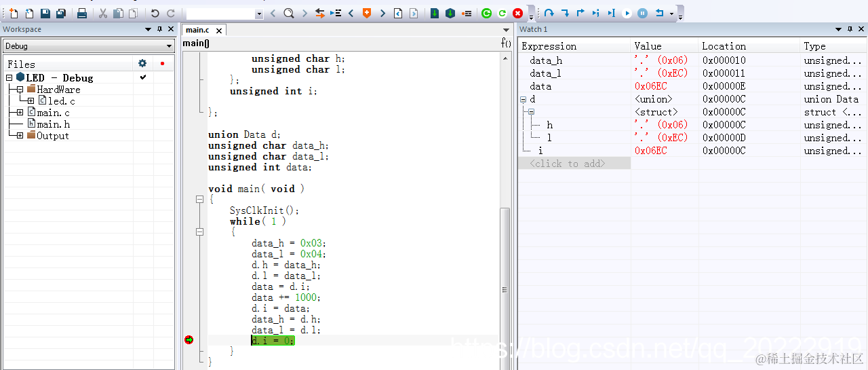Screen dimensions: 868x370
Task: Collapse the d union in Watch
Action: pos(523,99)
